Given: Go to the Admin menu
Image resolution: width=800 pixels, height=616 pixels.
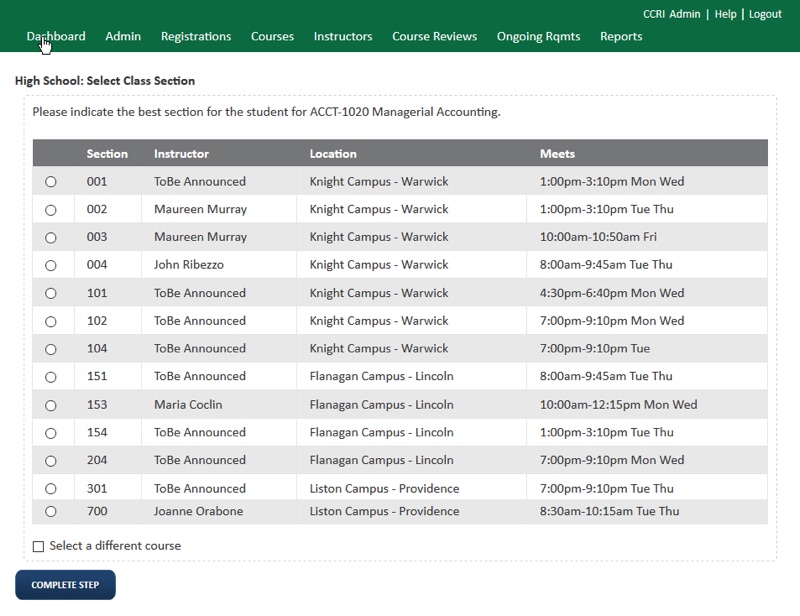Looking at the screenshot, I should (x=123, y=37).
